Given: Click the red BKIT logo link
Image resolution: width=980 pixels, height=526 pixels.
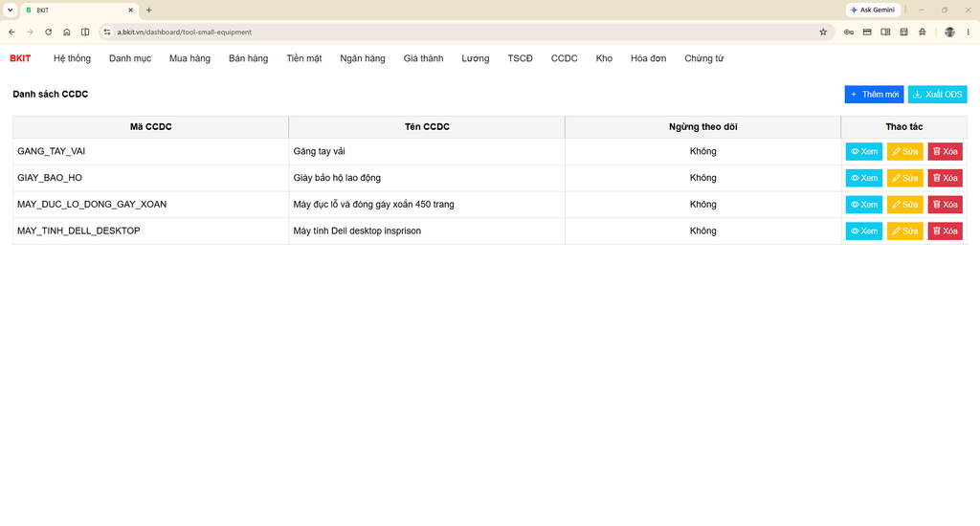Looking at the screenshot, I should point(20,58).
